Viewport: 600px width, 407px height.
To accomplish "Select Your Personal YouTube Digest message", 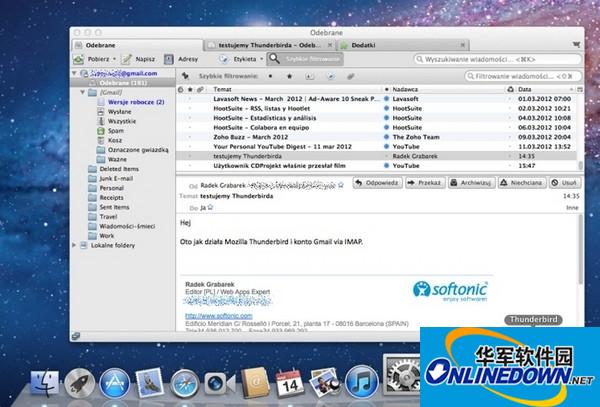I will pos(377,147).
